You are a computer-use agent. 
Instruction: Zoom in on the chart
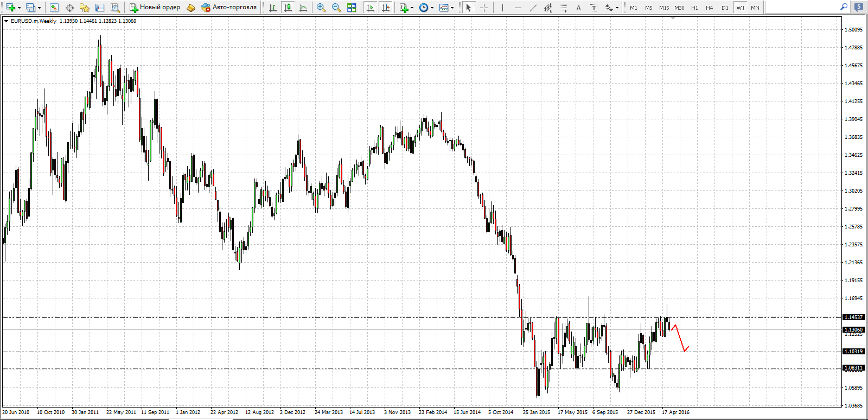[321, 8]
